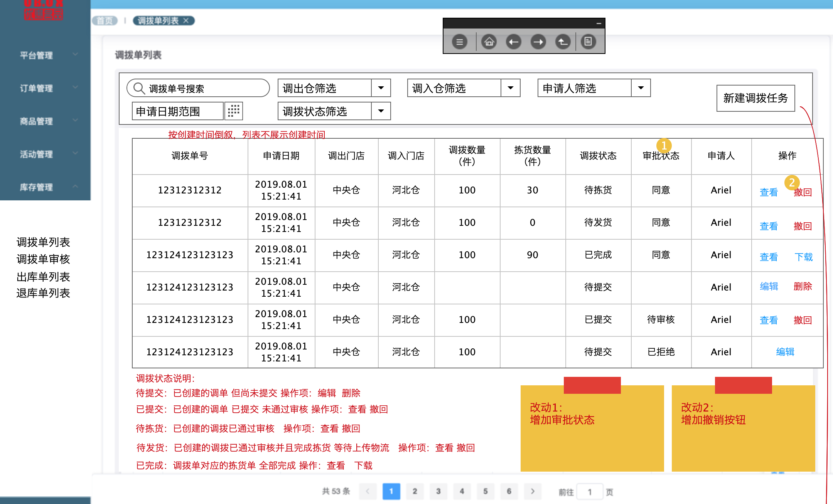Click previous page chevron in pagination
The height and width of the screenshot is (504, 833).
(x=368, y=491)
